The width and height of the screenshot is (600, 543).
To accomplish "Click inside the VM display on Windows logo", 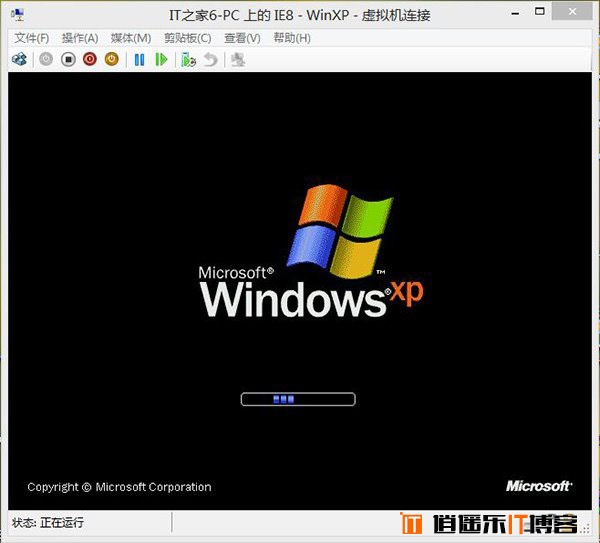I will point(341,232).
